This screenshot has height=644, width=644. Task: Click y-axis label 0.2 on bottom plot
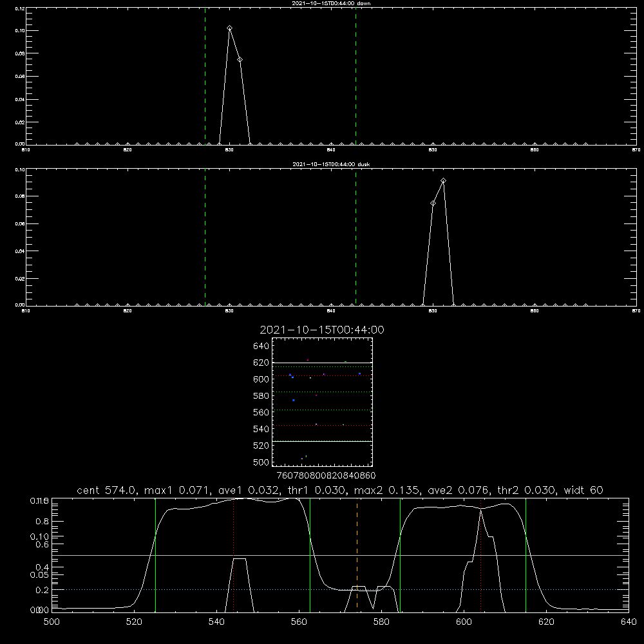[x=43, y=590]
